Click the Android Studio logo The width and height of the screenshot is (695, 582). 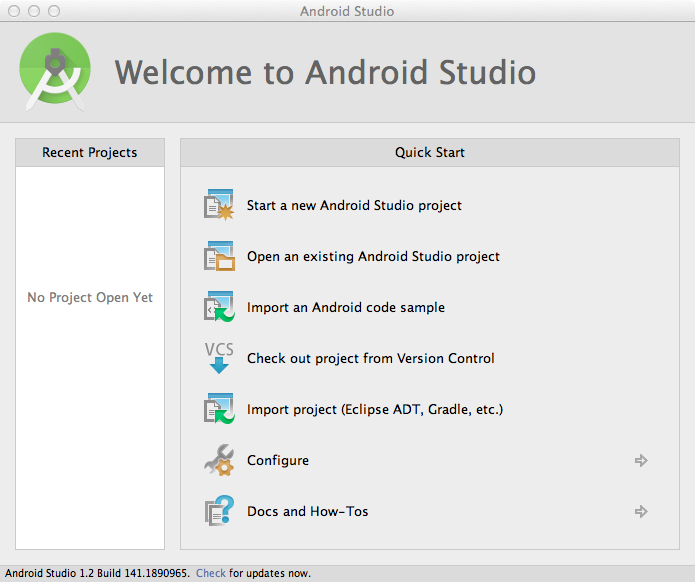coord(55,71)
